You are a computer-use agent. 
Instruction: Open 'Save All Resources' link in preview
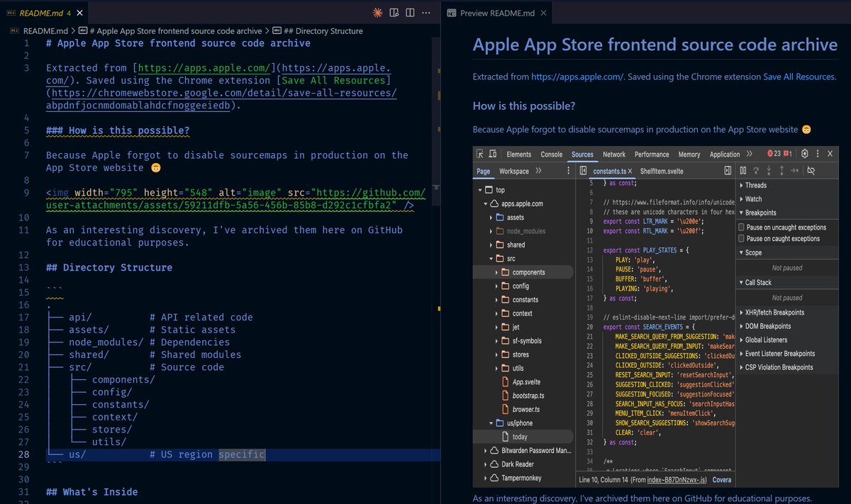[799, 77]
